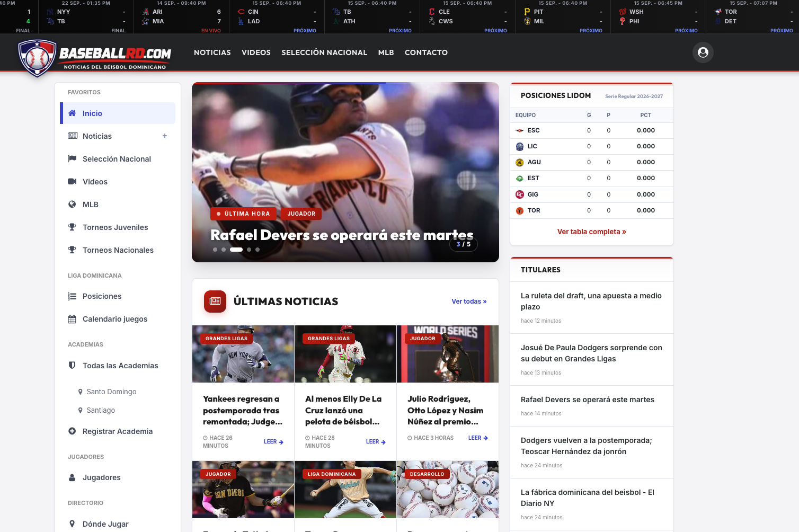Click the flag icon beside Selección Nacional
Image resolution: width=799 pixels, height=532 pixels.
click(x=72, y=159)
